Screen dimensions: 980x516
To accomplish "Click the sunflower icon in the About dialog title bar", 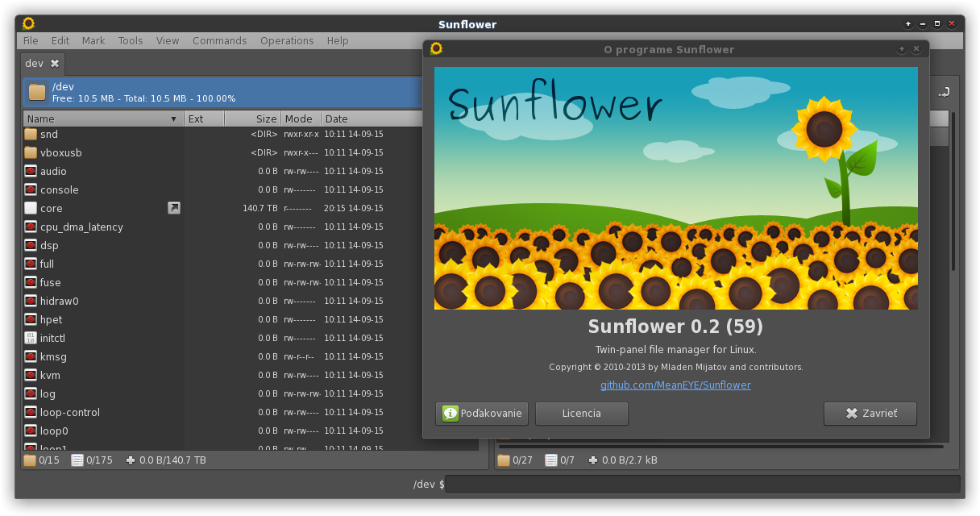I will coord(436,48).
